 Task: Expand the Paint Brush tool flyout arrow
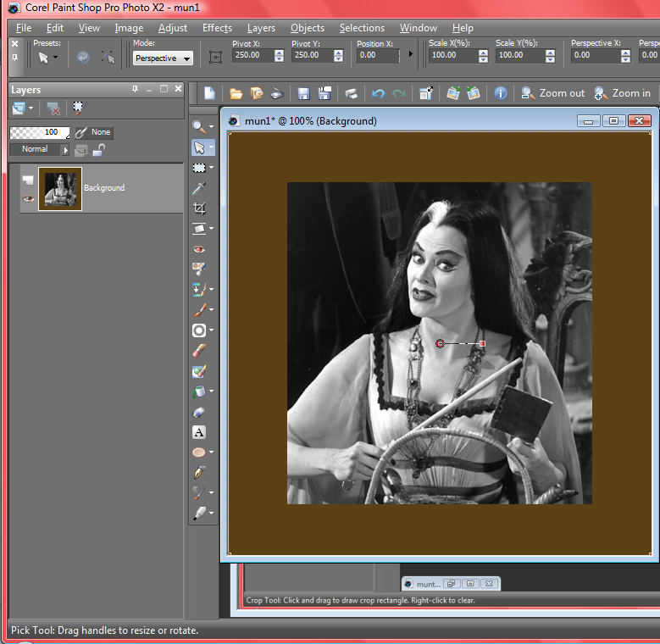[211, 310]
